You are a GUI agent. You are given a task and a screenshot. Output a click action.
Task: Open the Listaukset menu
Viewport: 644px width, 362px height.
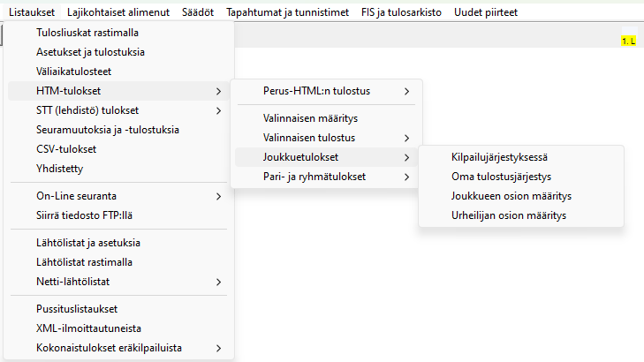point(32,12)
